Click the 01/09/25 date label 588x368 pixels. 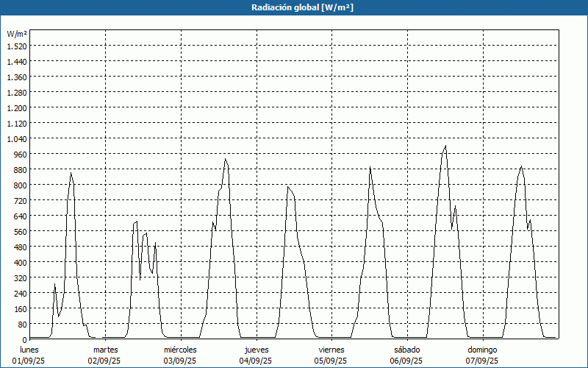29,361
